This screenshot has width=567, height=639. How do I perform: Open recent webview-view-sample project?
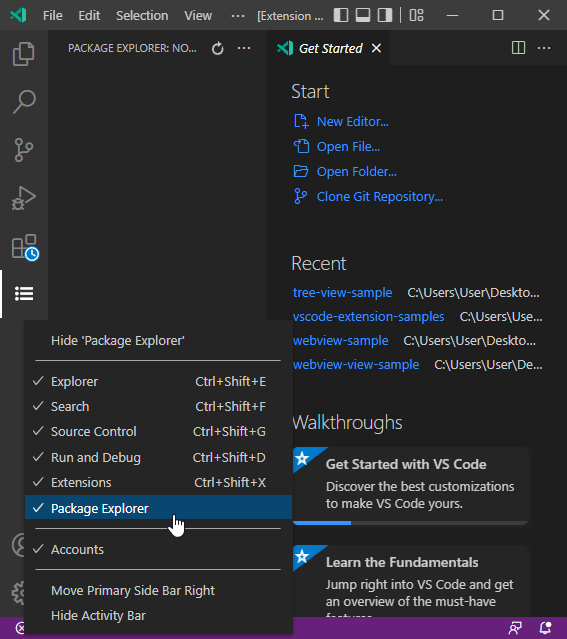pyautogui.click(x=356, y=365)
